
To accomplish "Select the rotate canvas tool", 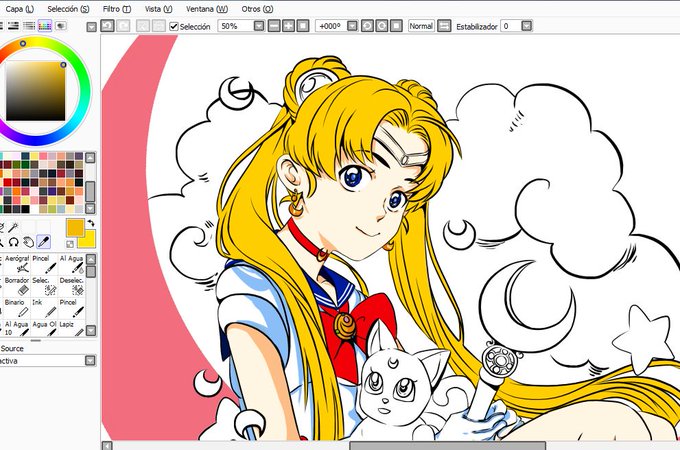I will click(14, 242).
